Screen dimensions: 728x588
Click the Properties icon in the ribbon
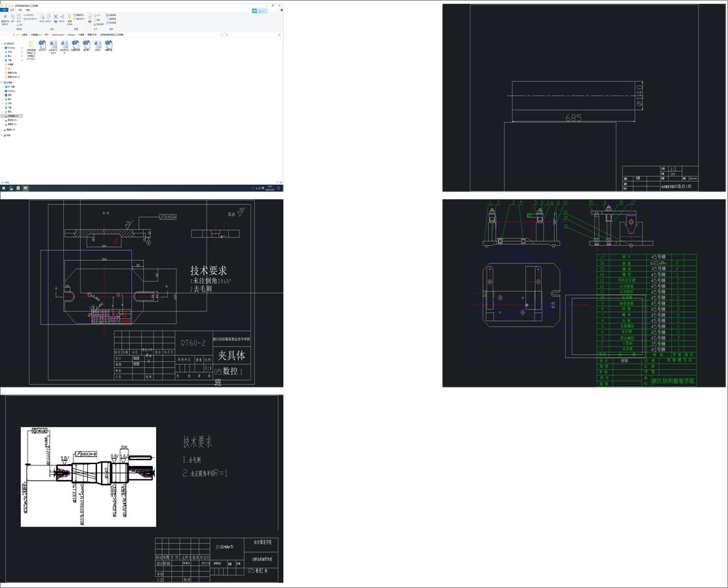(x=90, y=18)
